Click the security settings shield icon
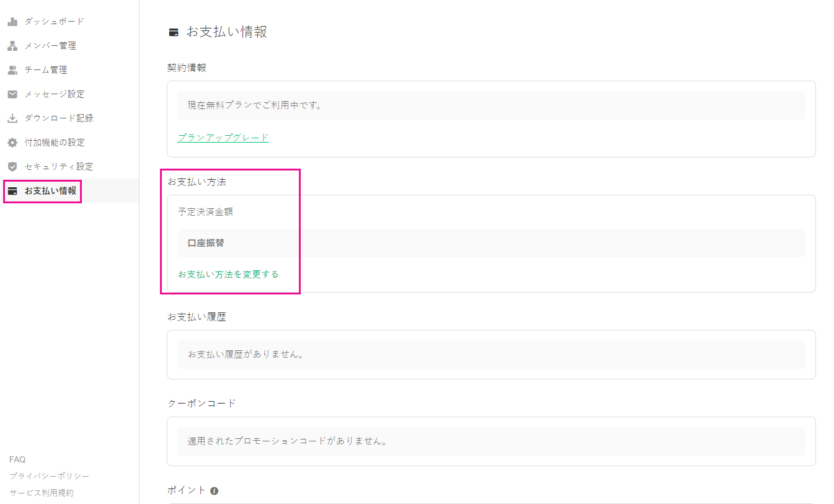 pos(12,167)
